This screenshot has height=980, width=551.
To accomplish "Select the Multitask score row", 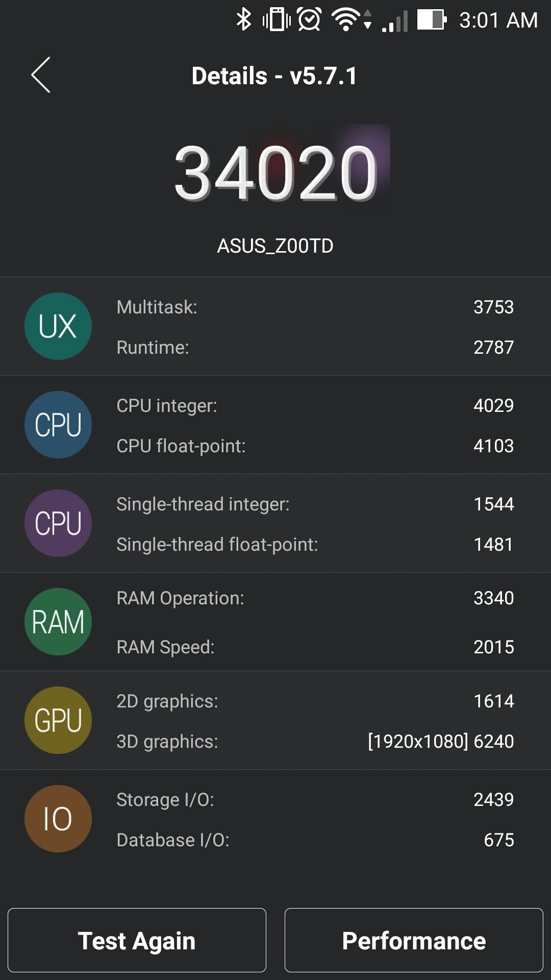I will (x=315, y=307).
